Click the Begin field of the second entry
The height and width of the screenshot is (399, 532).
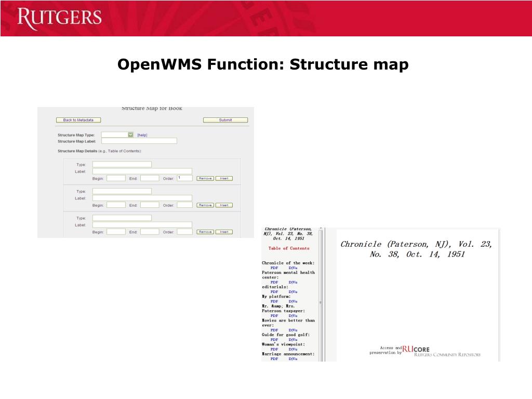click(x=116, y=205)
